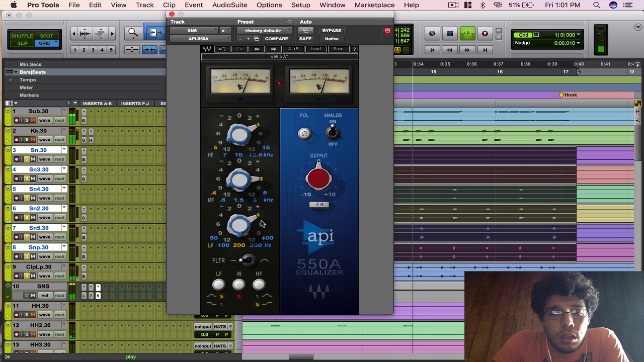This screenshot has height=362, width=644.
Task: Click MIDI zoom icon in toolbar
Action: click(x=101, y=34)
